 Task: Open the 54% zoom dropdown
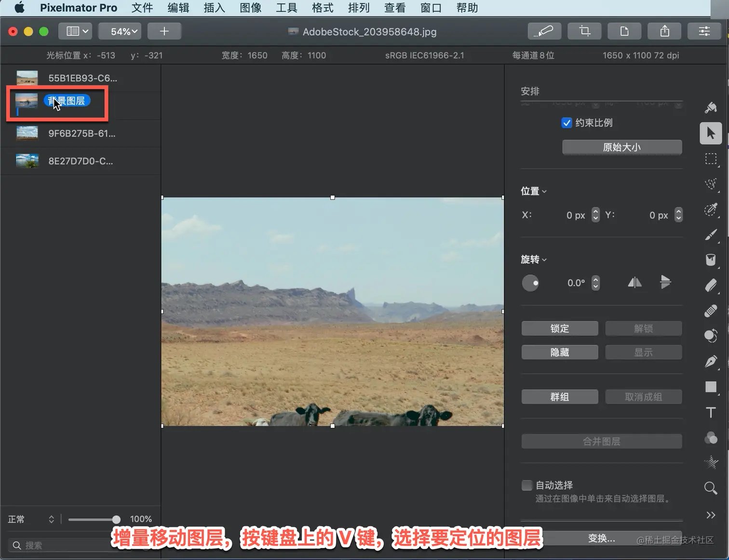120,31
